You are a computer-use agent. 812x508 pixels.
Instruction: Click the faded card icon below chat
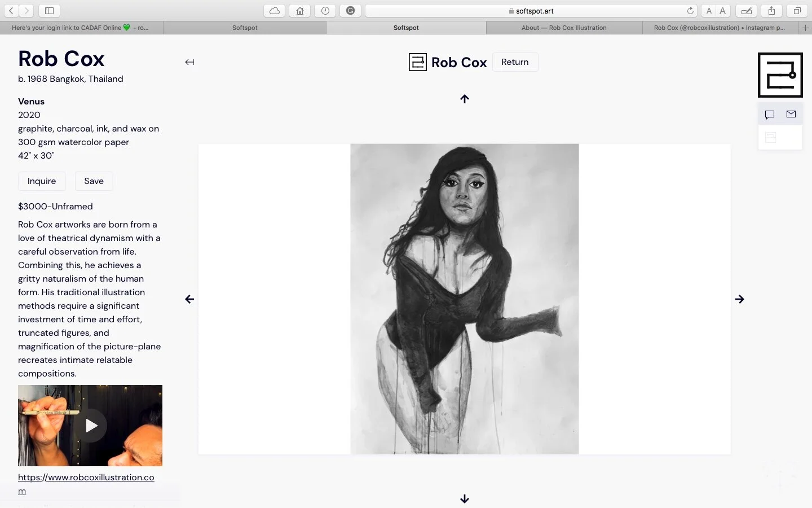point(771,137)
